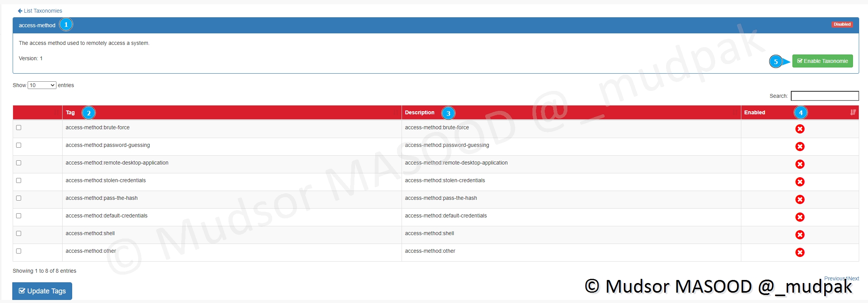The width and height of the screenshot is (868, 303).
Task: Click the sort icon in Enabled column header
Action: 853,112
